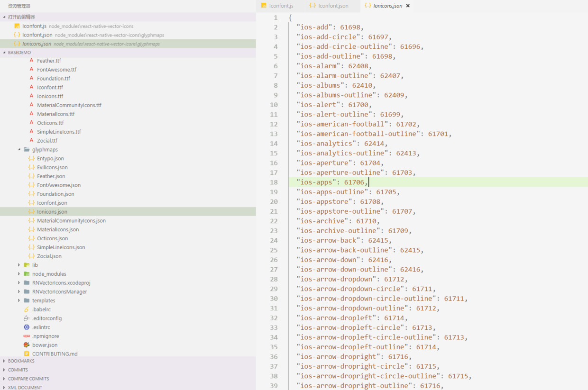The height and width of the screenshot is (390, 588).
Task: Click the 资源管理器 explorer title
Action: [x=19, y=6]
